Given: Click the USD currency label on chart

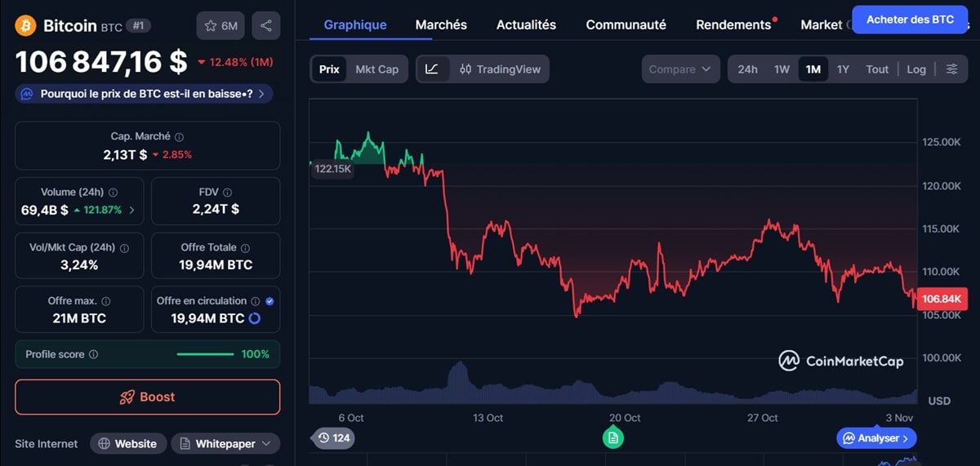Looking at the screenshot, I should pyautogui.click(x=939, y=401).
